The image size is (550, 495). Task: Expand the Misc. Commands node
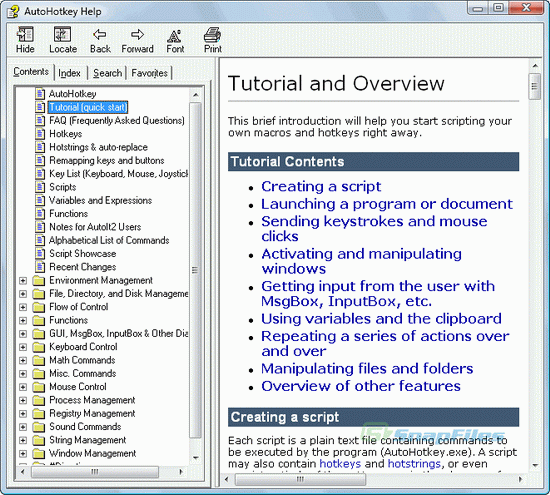coord(23,374)
